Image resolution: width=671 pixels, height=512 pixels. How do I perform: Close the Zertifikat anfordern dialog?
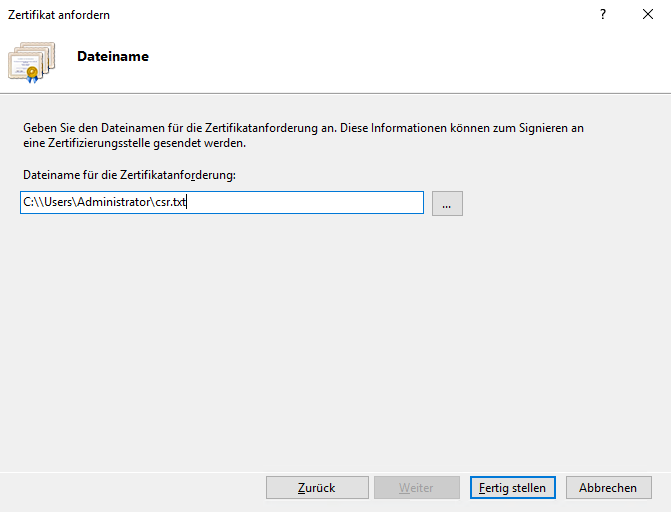coord(648,15)
